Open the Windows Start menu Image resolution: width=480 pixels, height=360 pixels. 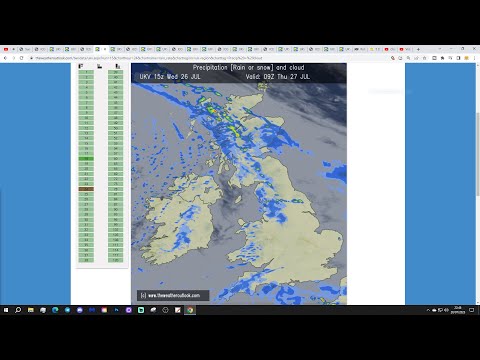point(6,310)
